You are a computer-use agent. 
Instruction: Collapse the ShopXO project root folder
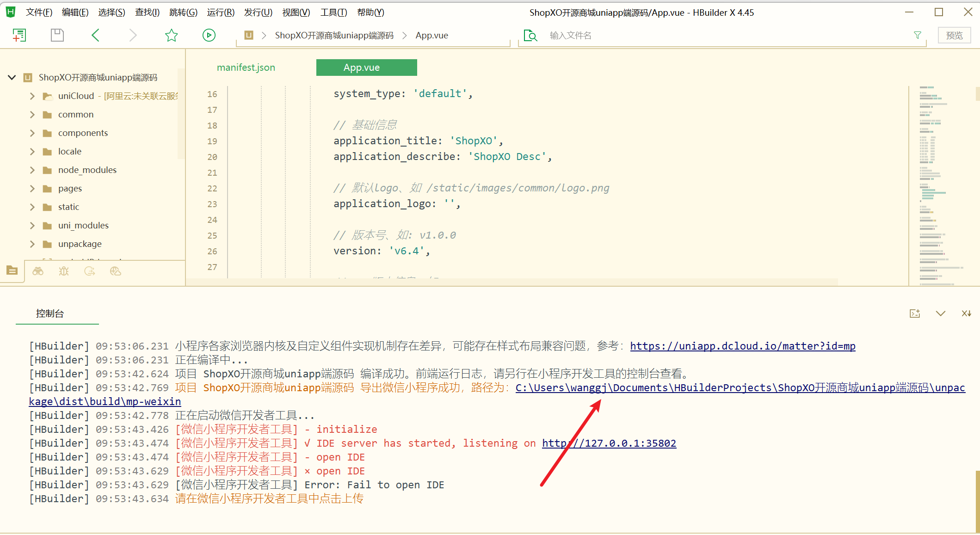click(12, 77)
